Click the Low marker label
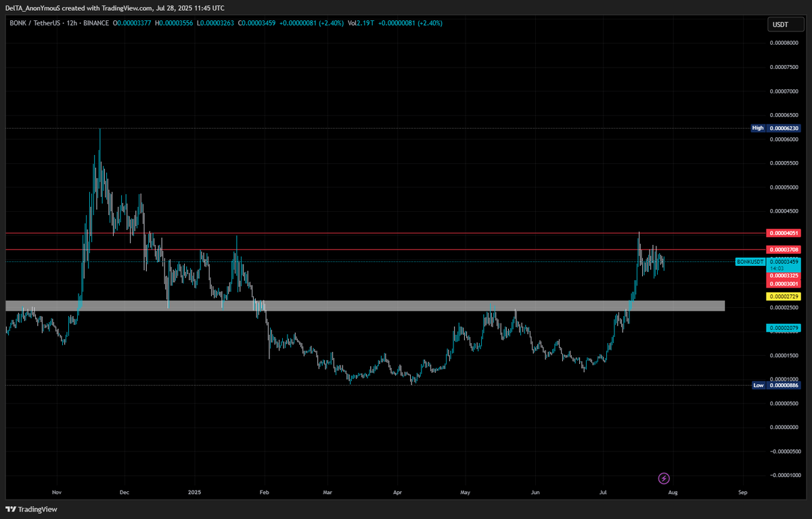 759,385
